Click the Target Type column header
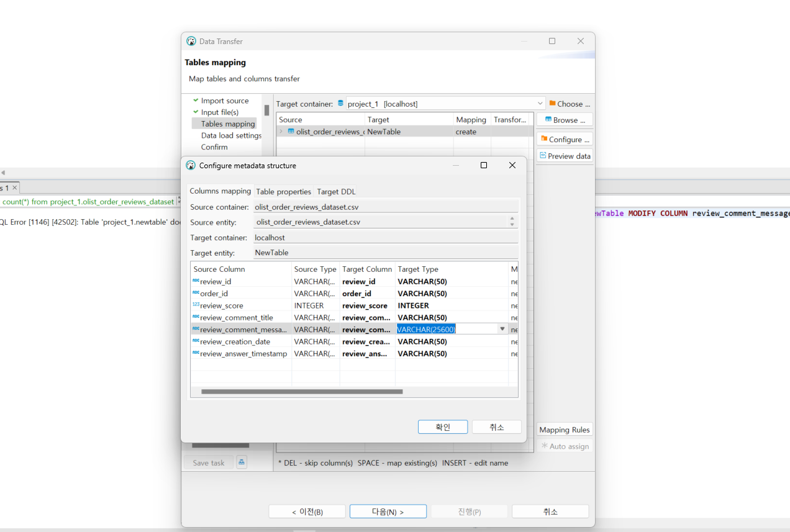 click(x=452, y=269)
